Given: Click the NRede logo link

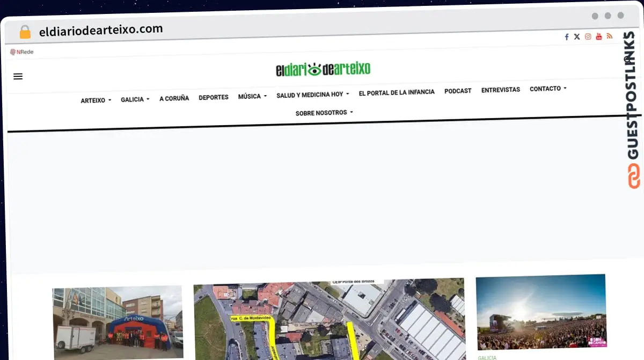Looking at the screenshot, I should [x=21, y=52].
